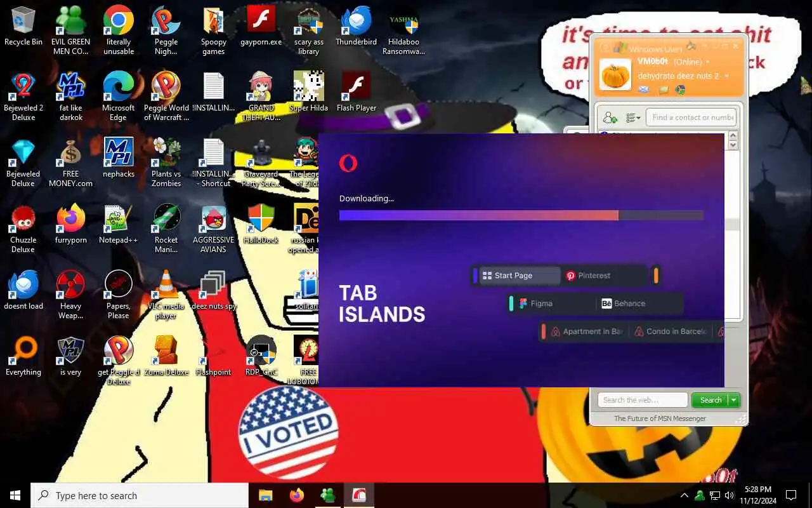Image resolution: width=812 pixels, height=508 pixels.
Task: Select the Behance tab in installer preview
Action: coord(639,304)
